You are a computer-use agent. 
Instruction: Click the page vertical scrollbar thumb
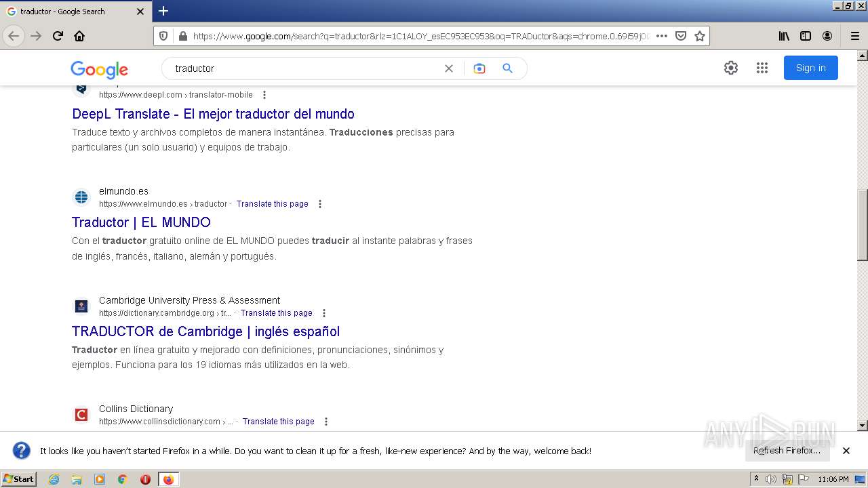point(863,224)
